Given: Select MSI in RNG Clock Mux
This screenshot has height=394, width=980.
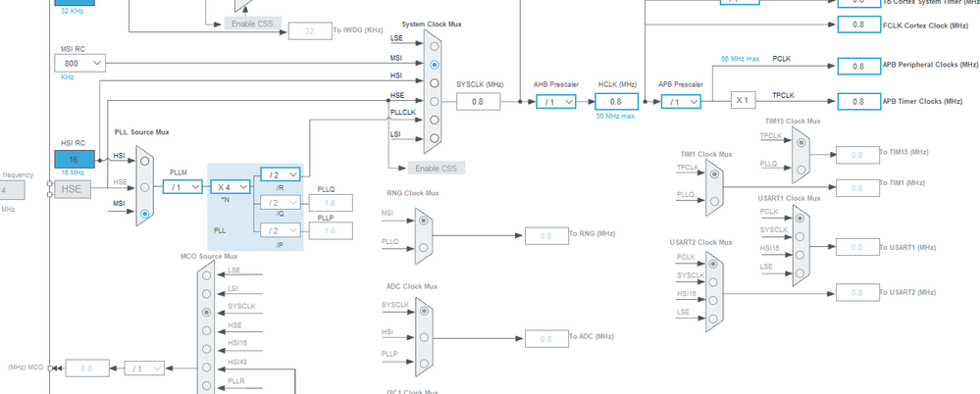Looking at the screenshot, I should [424, 221].
